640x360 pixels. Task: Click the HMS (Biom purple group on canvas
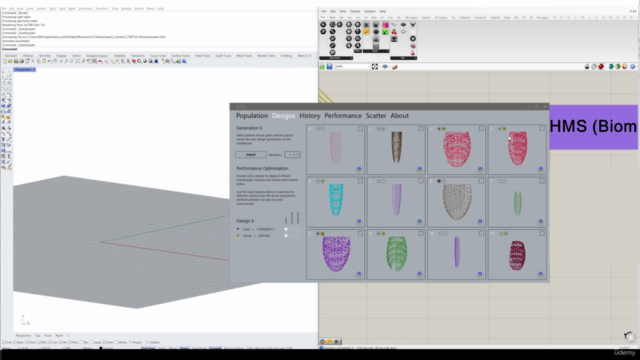click(x=593, y=127)
